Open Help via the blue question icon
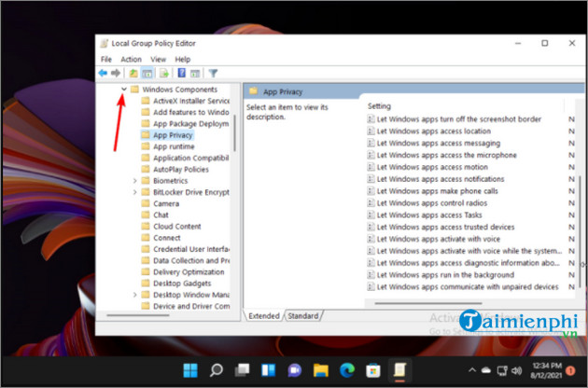Image resolution: width=588 pixels, height=388 pixels. click(182, 73)
